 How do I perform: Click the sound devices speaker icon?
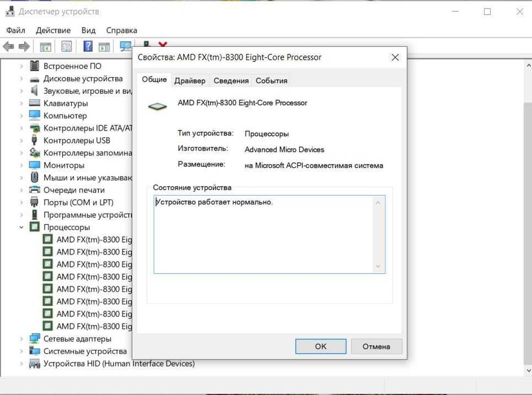point(34,90)
